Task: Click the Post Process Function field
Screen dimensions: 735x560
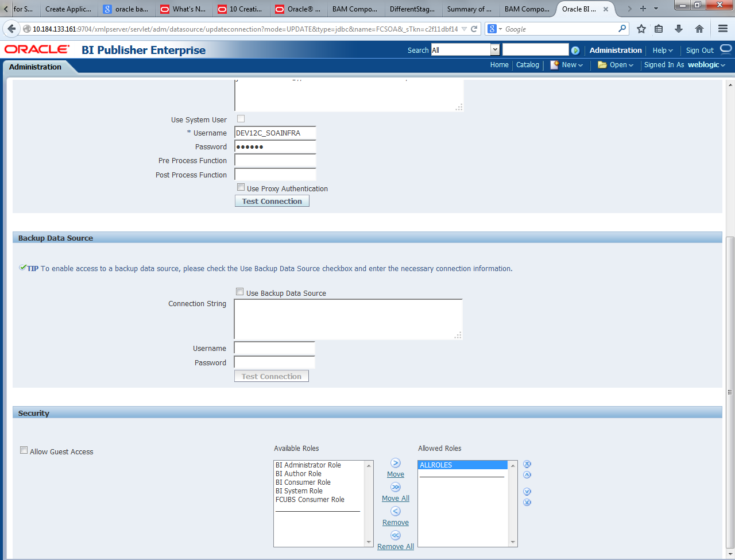Action: 276,175
